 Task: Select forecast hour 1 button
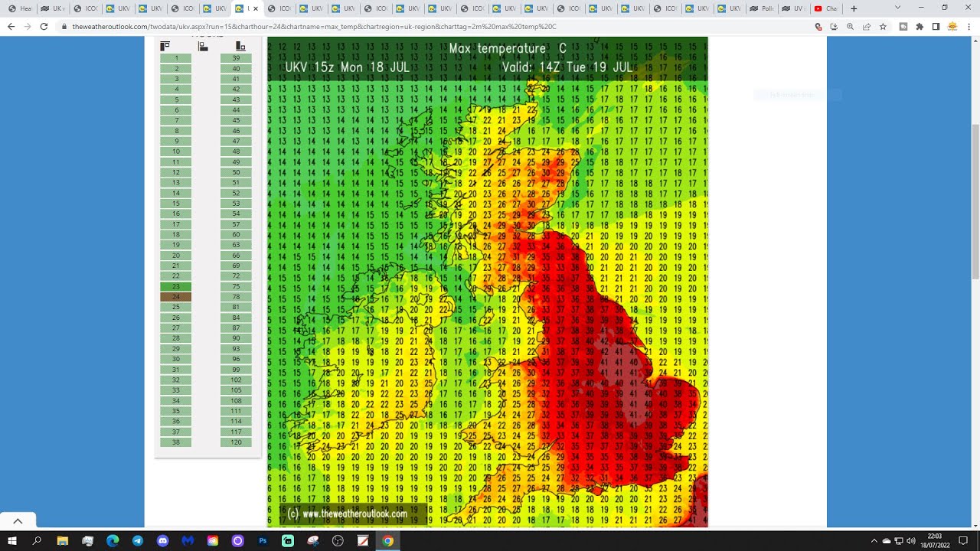click(176, 58)
